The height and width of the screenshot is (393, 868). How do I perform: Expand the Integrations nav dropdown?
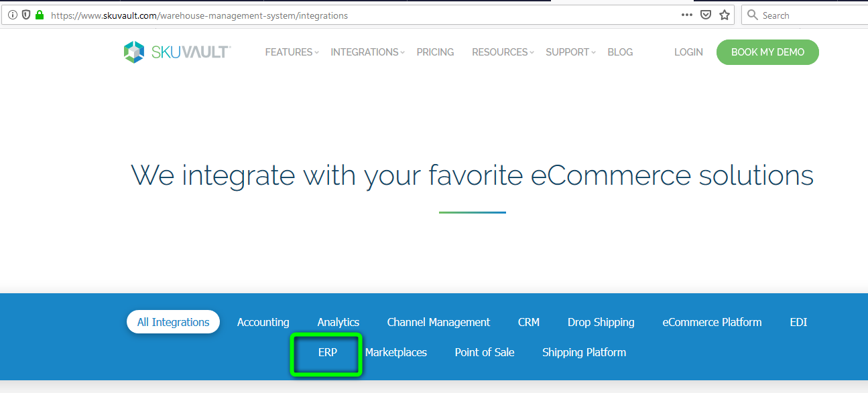[x=367, y=52]
